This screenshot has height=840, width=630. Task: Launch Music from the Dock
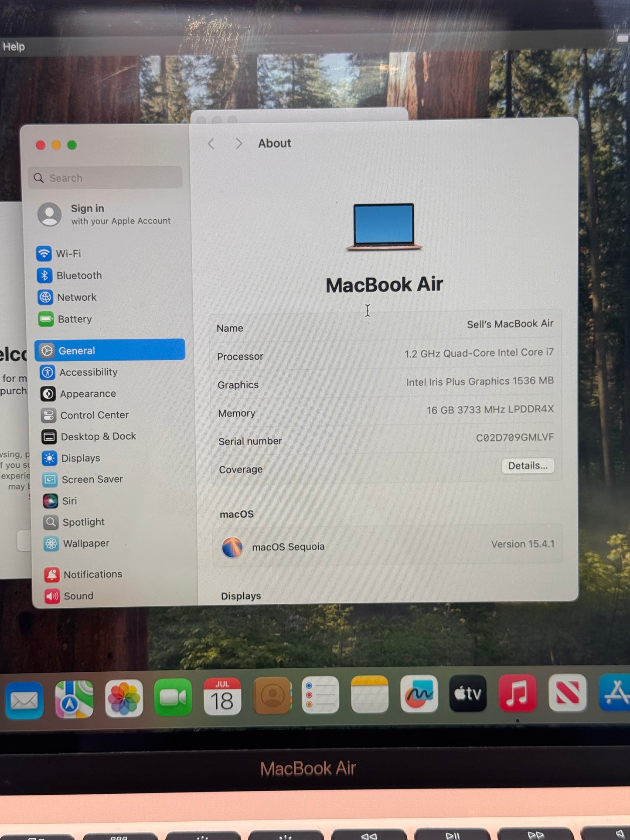coord(518,693)
